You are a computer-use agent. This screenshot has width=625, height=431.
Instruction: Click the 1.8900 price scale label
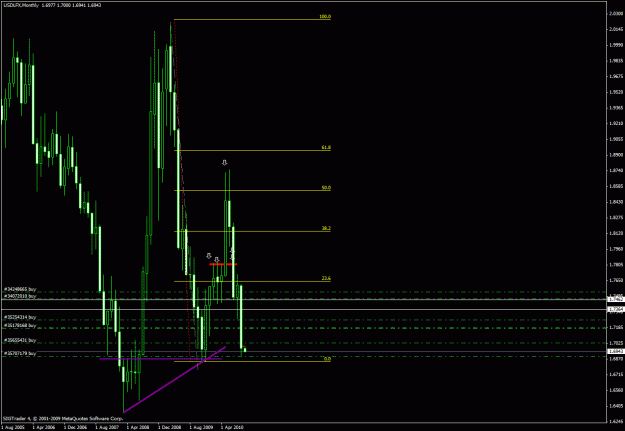(x=616, y=155)
